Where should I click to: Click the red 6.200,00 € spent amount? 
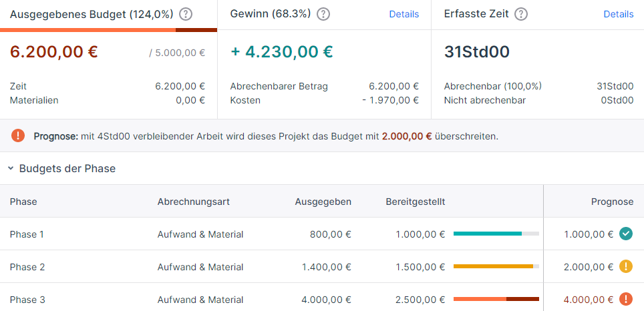click(x=54, y=52)
